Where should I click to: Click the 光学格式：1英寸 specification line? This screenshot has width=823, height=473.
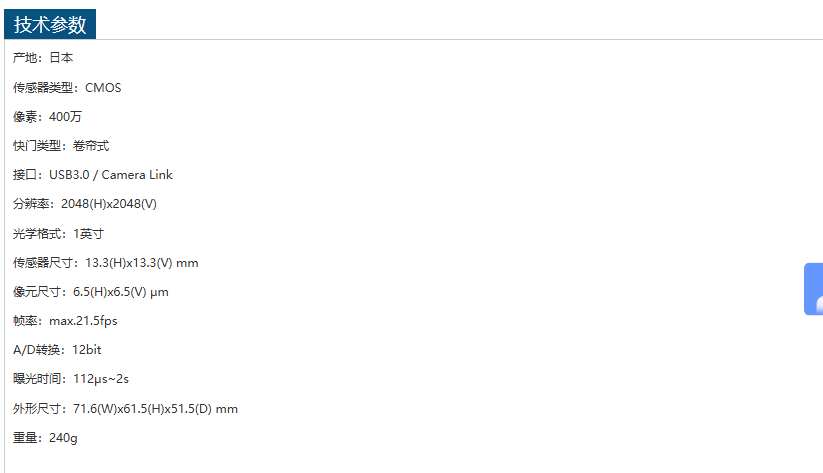(x=58, y=233)
